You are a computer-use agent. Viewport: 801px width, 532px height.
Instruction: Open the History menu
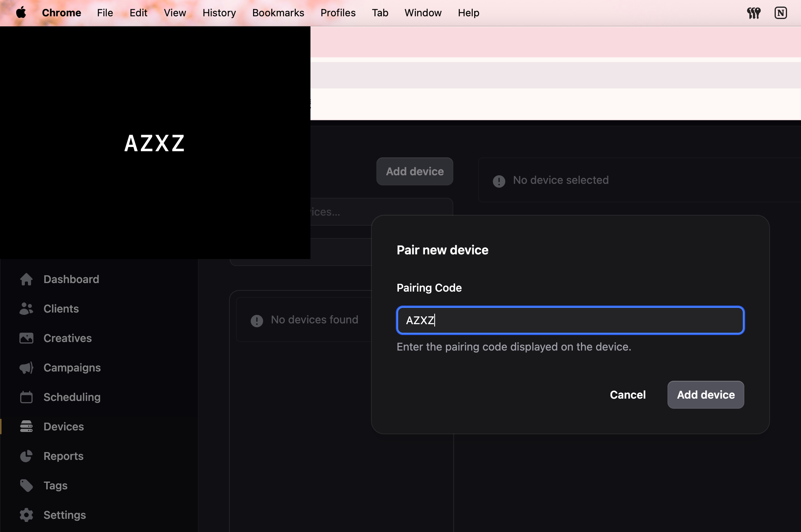pos(219,13)
